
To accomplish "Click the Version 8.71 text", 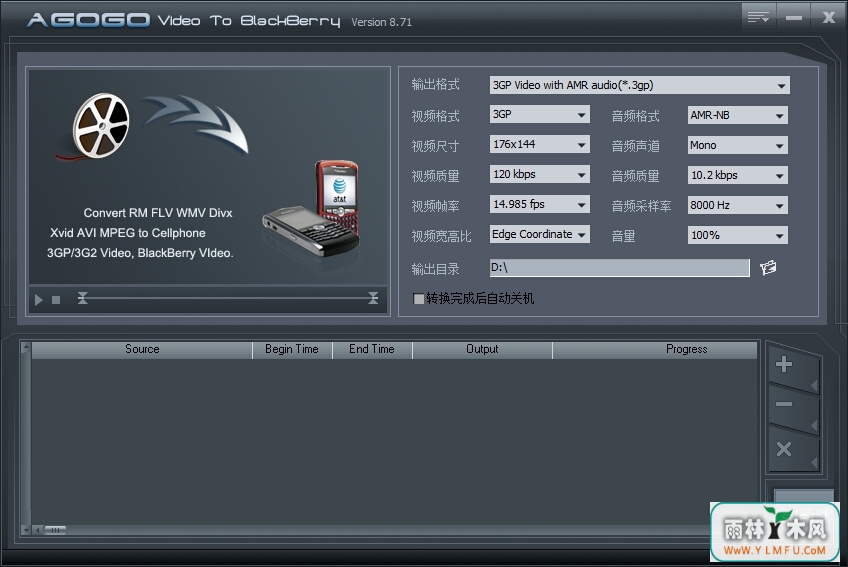I will point(382,22).
